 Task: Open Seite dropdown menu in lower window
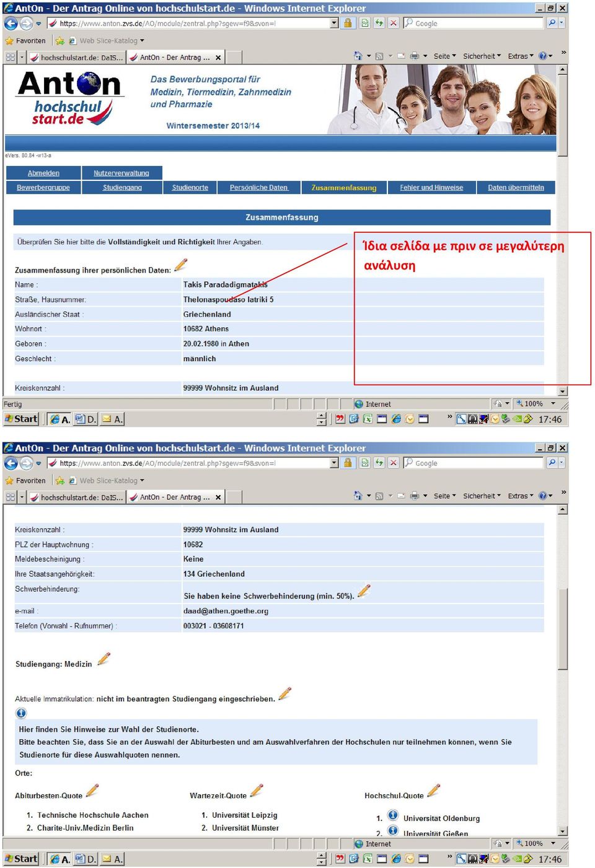[x=444, y=496]
